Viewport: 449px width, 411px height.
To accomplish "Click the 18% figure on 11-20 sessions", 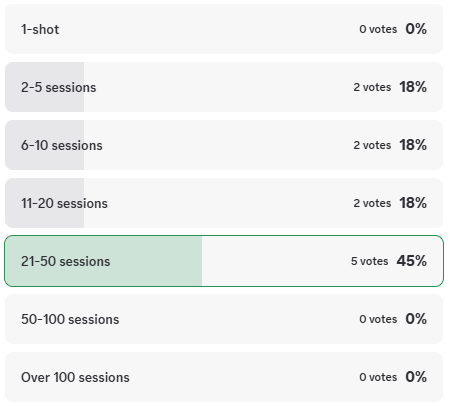I will (x=413, y=203).
